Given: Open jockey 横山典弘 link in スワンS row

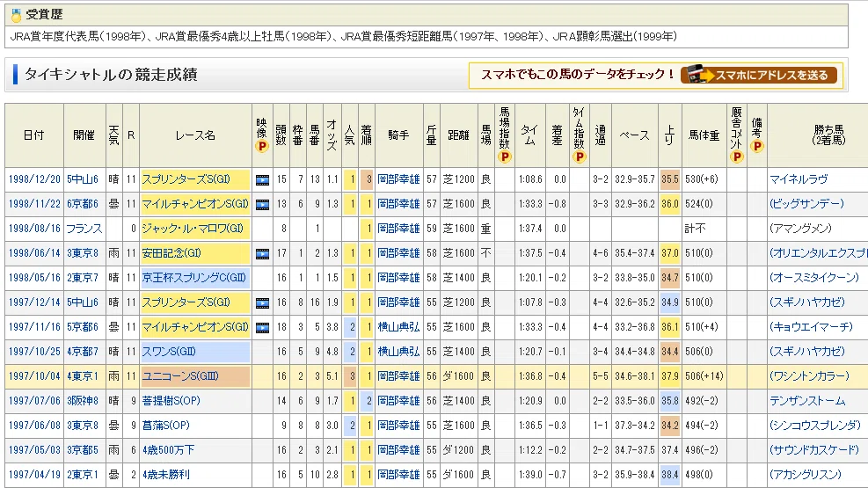Looking at the screenshot, I should [x=398, y=352].
